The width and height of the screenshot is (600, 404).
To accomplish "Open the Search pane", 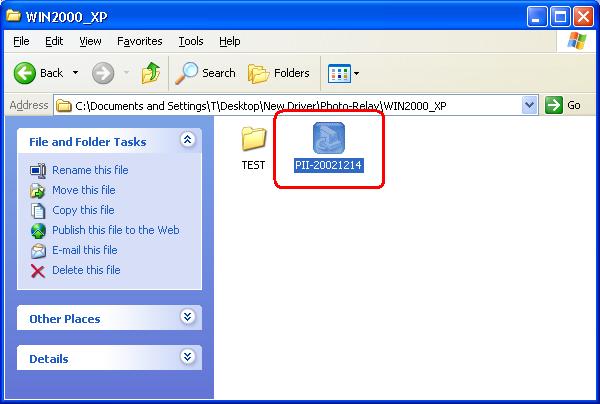I will click(x=205, y=73).
